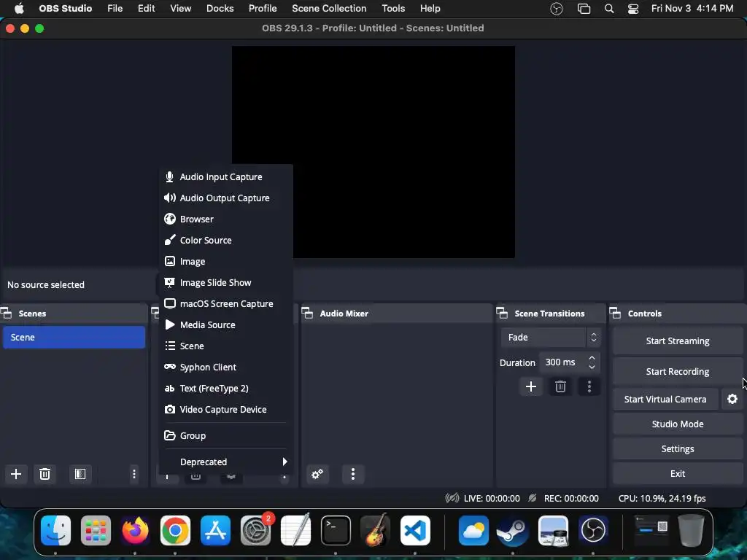747x560 pixels.
Task: Open the Scene Collection menu
Action: pos(329,9)
